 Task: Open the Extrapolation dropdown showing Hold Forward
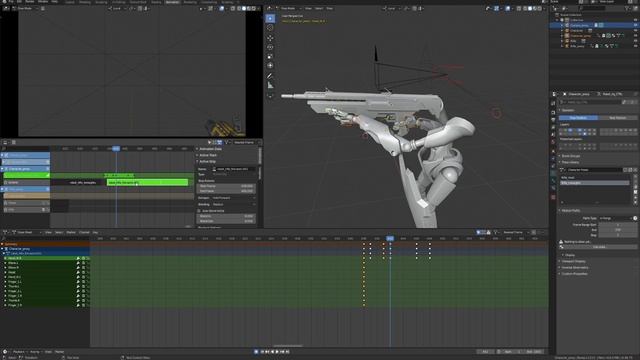point(233,198)
